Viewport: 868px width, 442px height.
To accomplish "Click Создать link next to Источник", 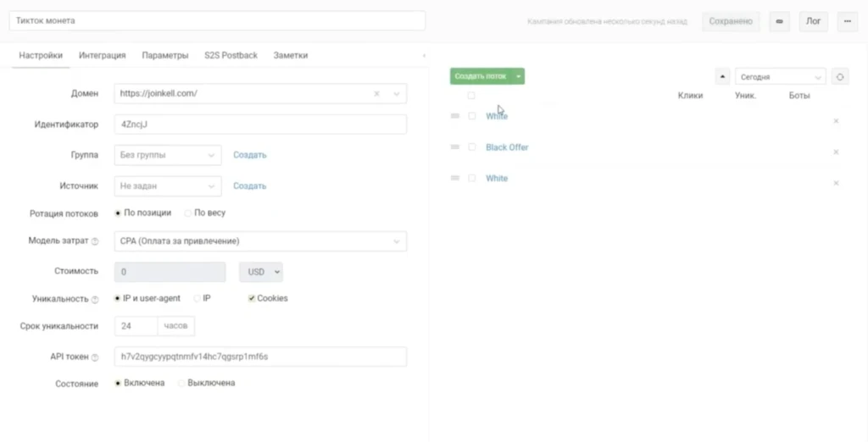I will [x=250, y=186].
